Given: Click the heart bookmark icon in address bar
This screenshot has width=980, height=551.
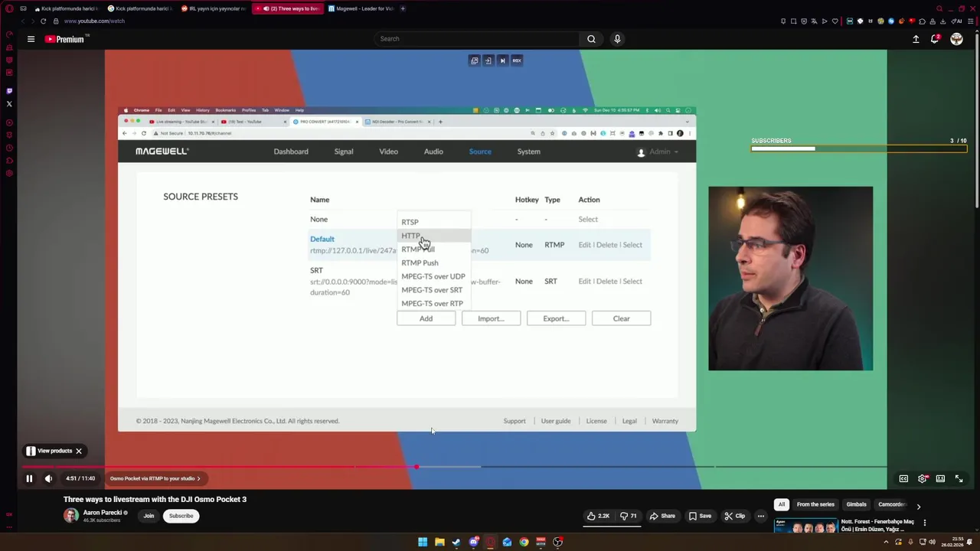Looking at the screenshot, I should (835, 21).
